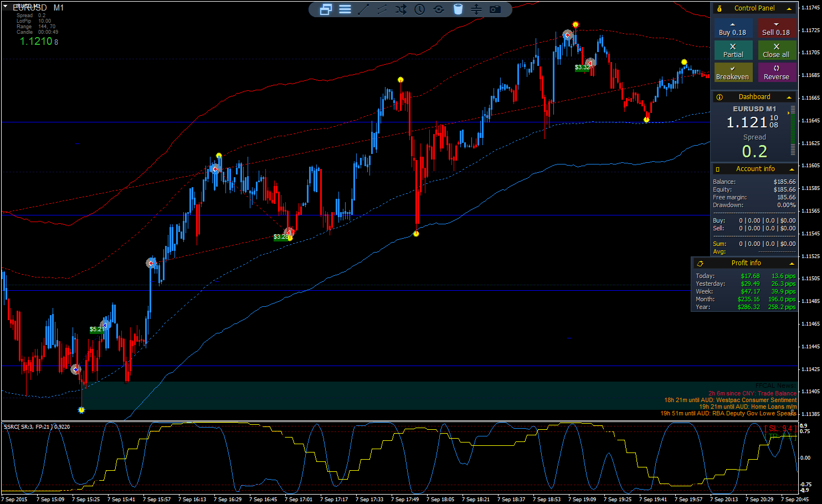This screenshot has height=504, width=822.
Task: Click the overlapping windows icon in top toolbar
Action: [x=326, y=9]
